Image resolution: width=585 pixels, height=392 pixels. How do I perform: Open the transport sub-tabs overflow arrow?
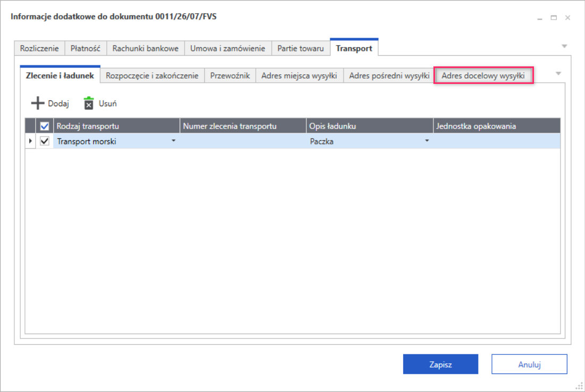coord(558,73)
